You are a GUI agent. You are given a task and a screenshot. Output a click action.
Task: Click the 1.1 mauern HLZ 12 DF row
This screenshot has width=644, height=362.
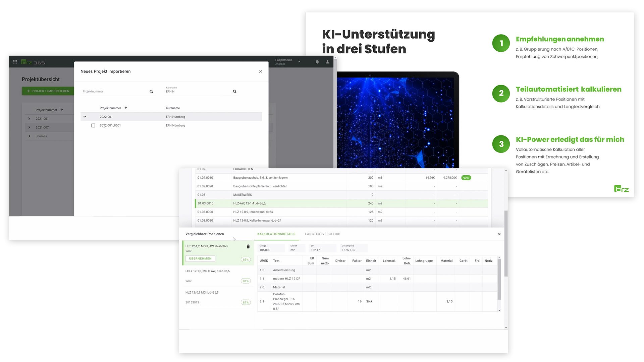(377, 279)
